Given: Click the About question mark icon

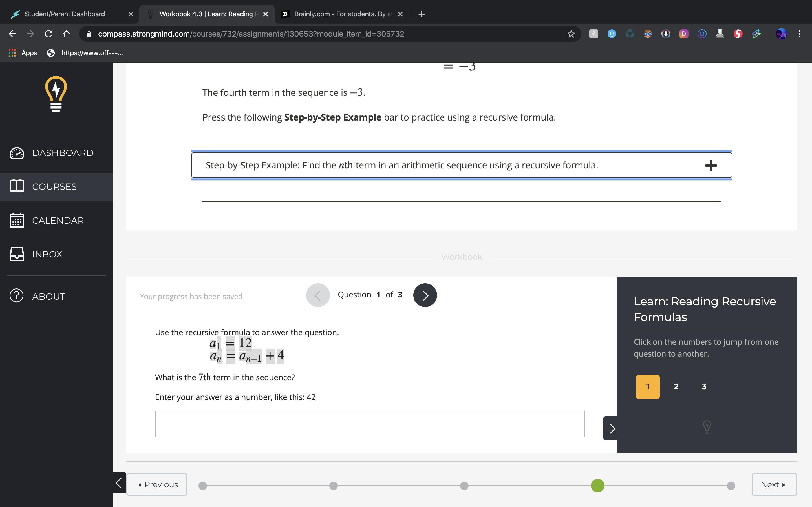Looking at the screenshot, I should coord(17,296).
